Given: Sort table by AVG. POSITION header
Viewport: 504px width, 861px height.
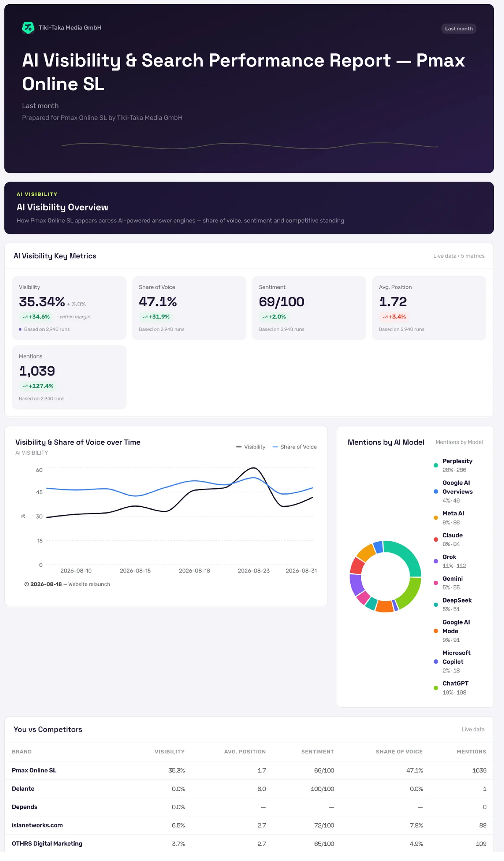Looking at the screenshot, I should tap(245, 752).
